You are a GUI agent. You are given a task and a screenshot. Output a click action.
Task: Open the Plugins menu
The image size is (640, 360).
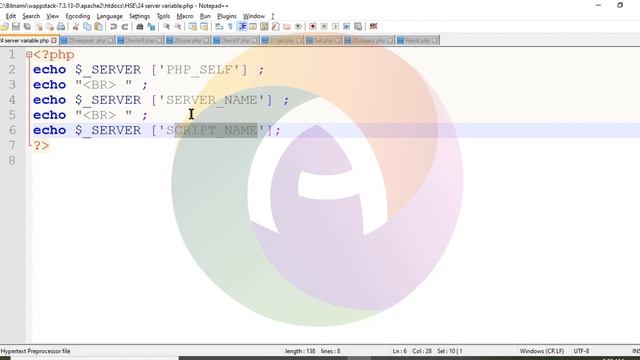(227, 16)
